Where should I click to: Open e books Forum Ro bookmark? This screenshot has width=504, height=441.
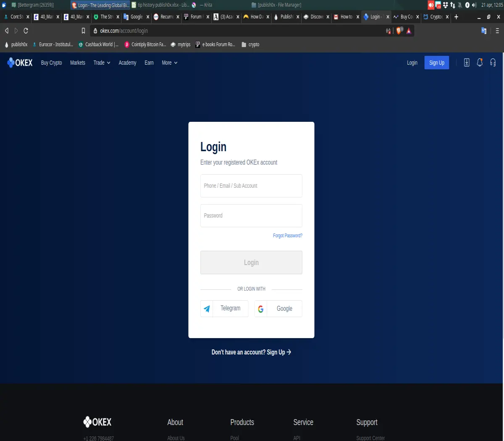coord(215,45)
